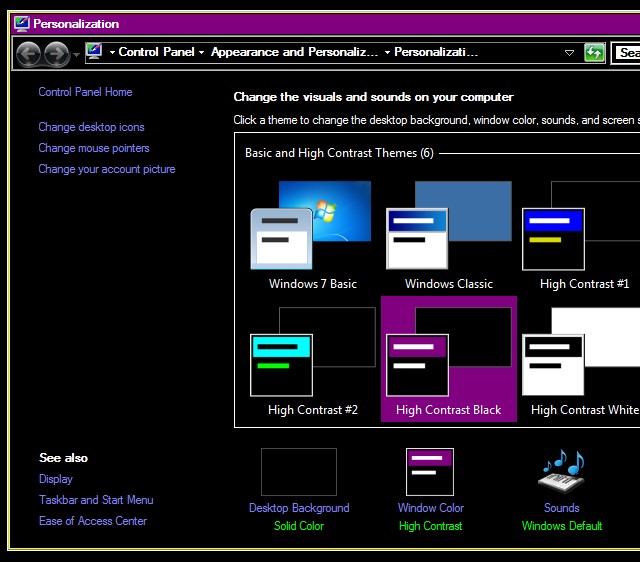640x562 pixels.
Task: Click the Sounds keyboard and notes icon
Action: [562, 472]
